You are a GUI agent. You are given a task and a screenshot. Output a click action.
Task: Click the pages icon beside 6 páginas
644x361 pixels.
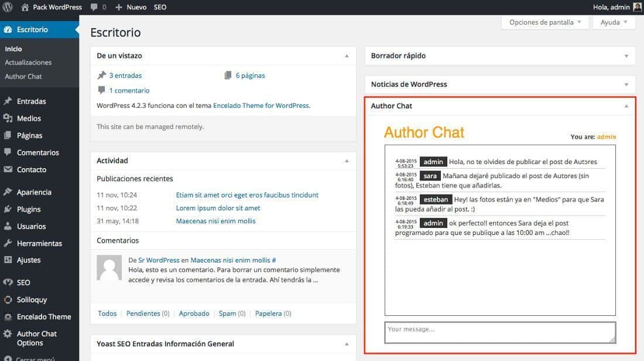tap(228, 75)
